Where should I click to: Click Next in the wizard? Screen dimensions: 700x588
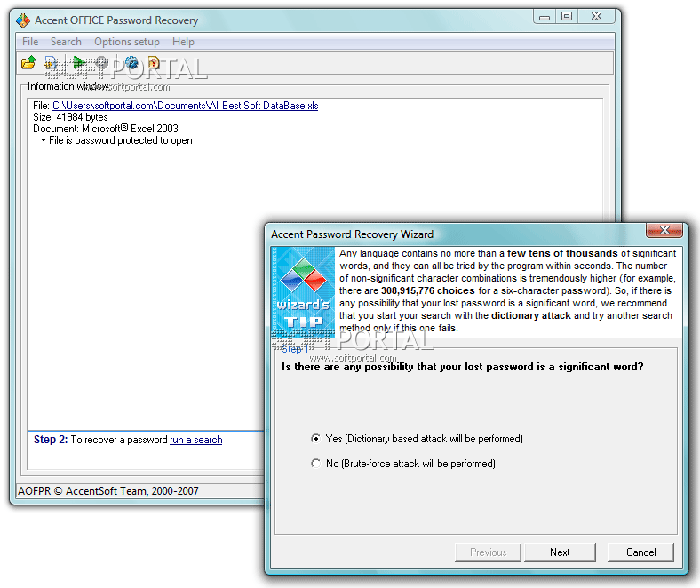tap(560, 552)
